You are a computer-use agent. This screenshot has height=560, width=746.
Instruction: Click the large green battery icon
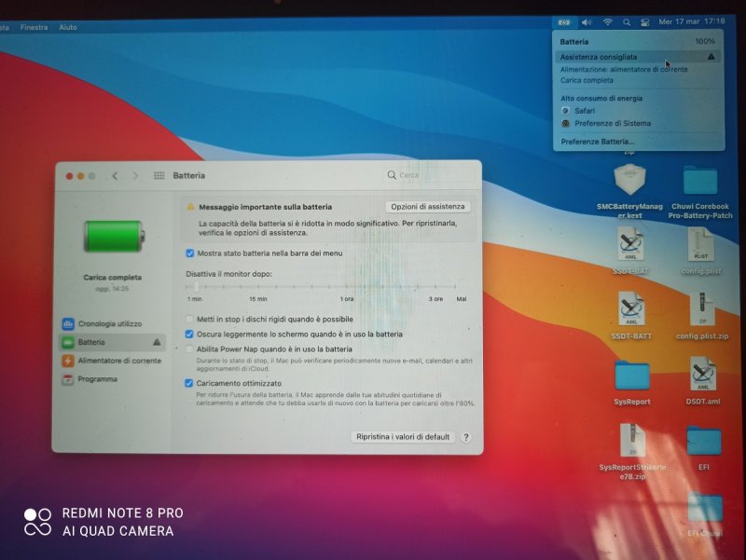click(x=114, y=237)
